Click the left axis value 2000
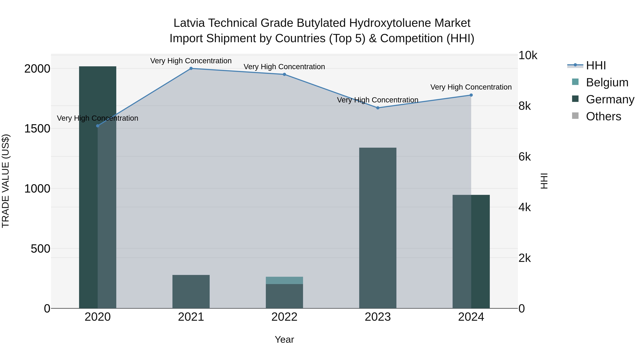This screenshot has width=644, height=362. pyautogui.click(x=37, y=69)
